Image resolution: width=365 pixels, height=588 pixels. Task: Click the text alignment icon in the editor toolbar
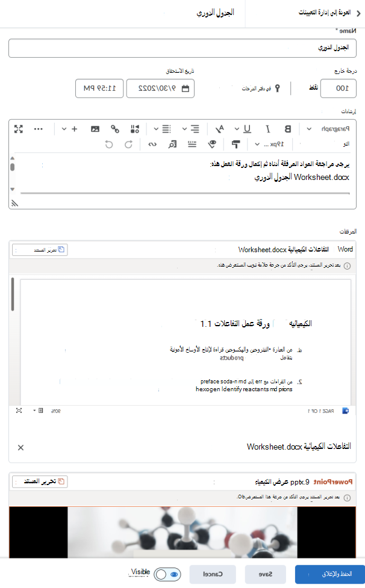coord(195,129)
